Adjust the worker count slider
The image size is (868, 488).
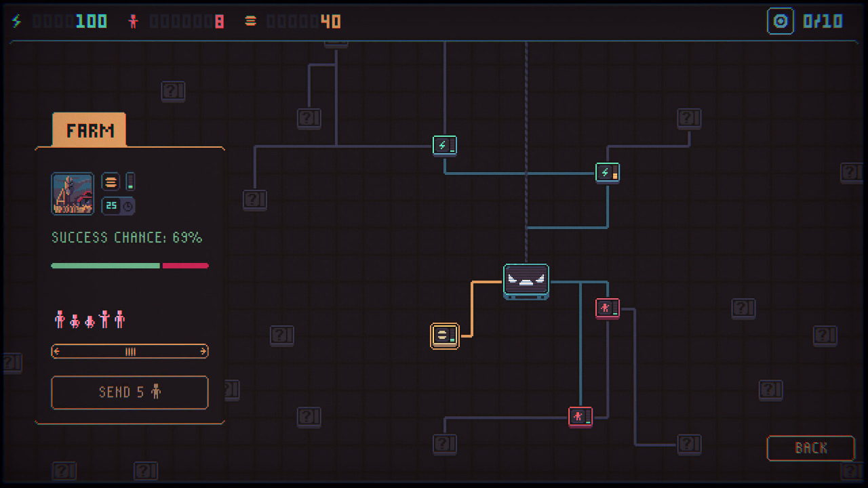(130, 352)
